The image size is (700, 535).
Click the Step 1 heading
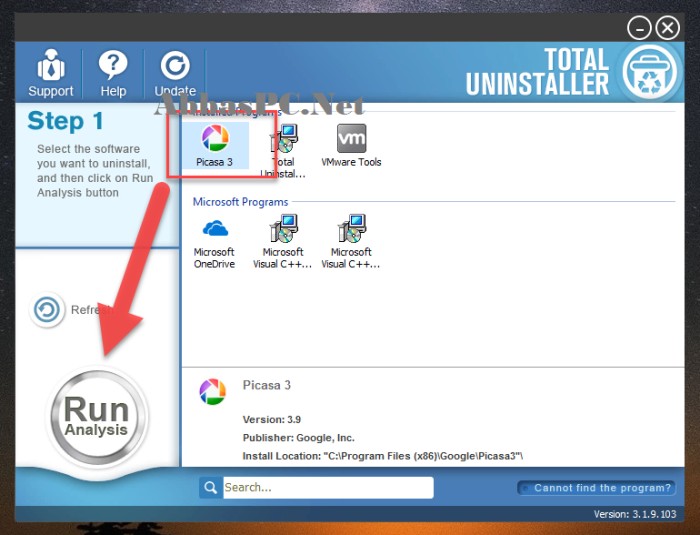tap(66, 121)
